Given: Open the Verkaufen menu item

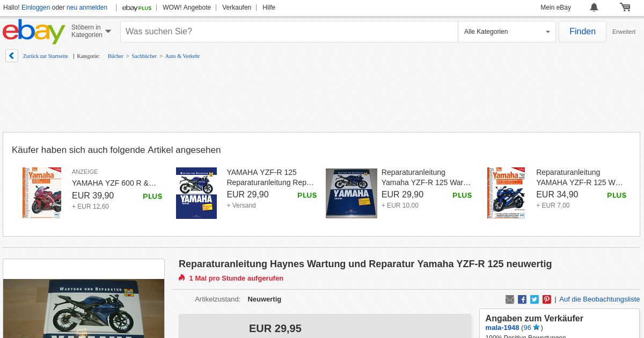Looking at the screenshot, I should point(237,8).
